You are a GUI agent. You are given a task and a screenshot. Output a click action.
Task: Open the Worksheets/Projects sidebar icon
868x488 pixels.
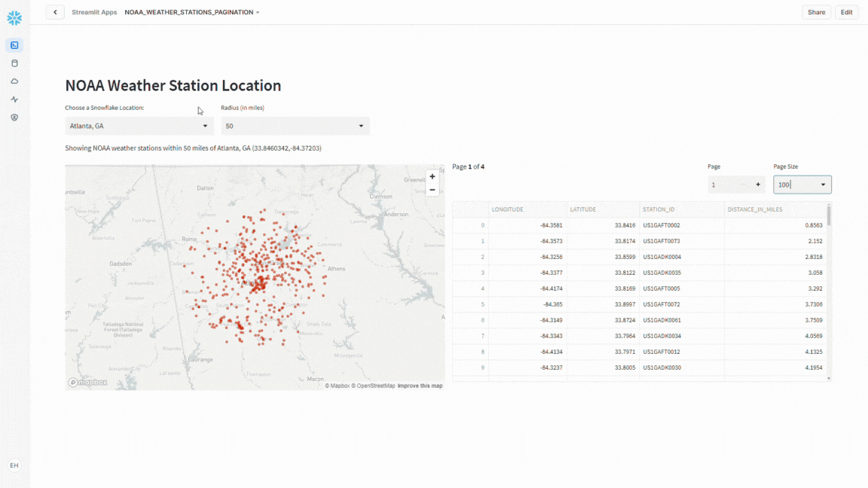tap(14, 45)
